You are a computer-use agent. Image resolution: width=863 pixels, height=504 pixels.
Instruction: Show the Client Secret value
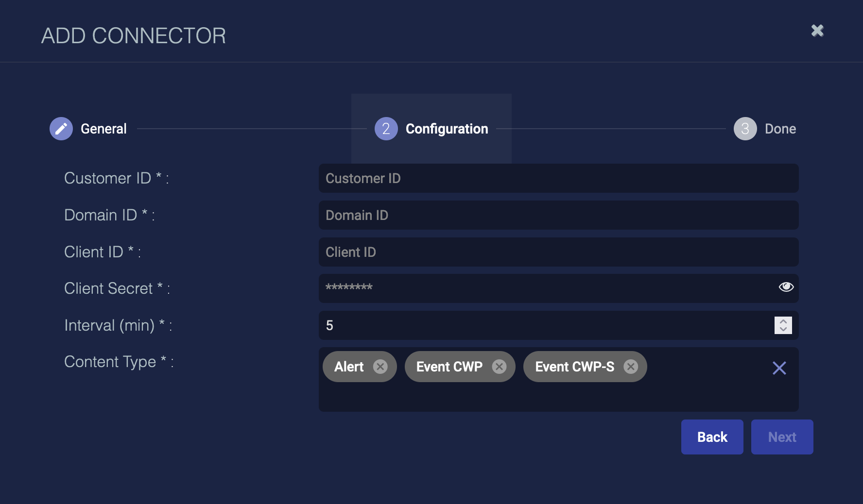(x=786, y=287)
